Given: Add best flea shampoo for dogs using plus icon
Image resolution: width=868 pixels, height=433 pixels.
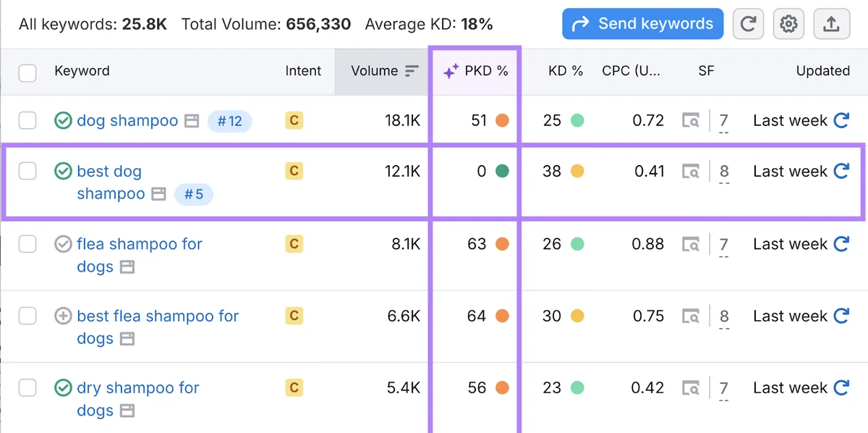Looking at the screenshot, I should 63,316.
